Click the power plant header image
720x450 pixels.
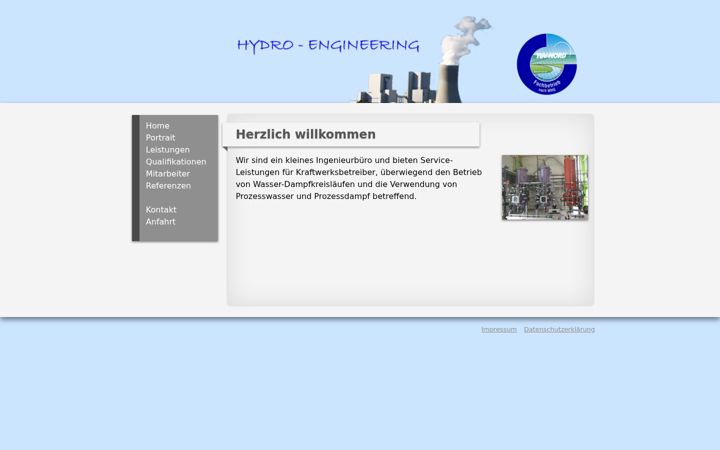[422, 60]
